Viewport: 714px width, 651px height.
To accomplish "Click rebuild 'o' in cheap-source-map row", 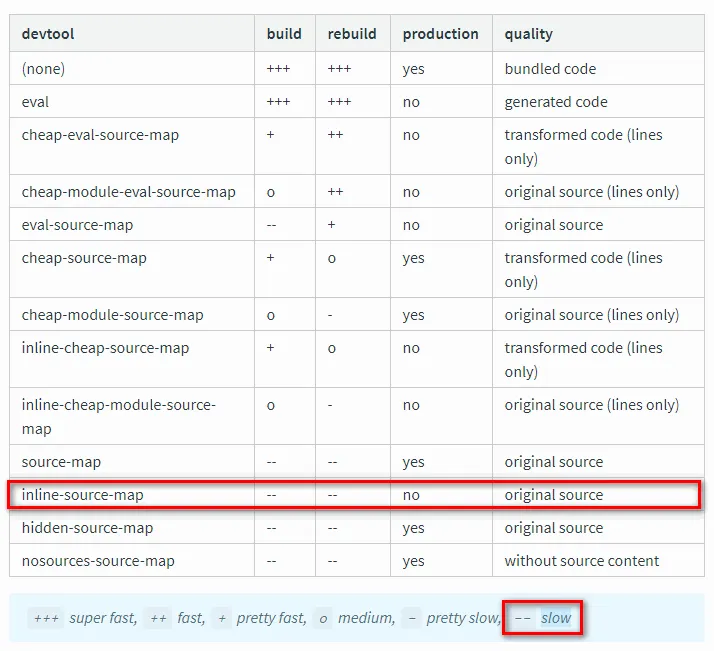I will (332, 259).
